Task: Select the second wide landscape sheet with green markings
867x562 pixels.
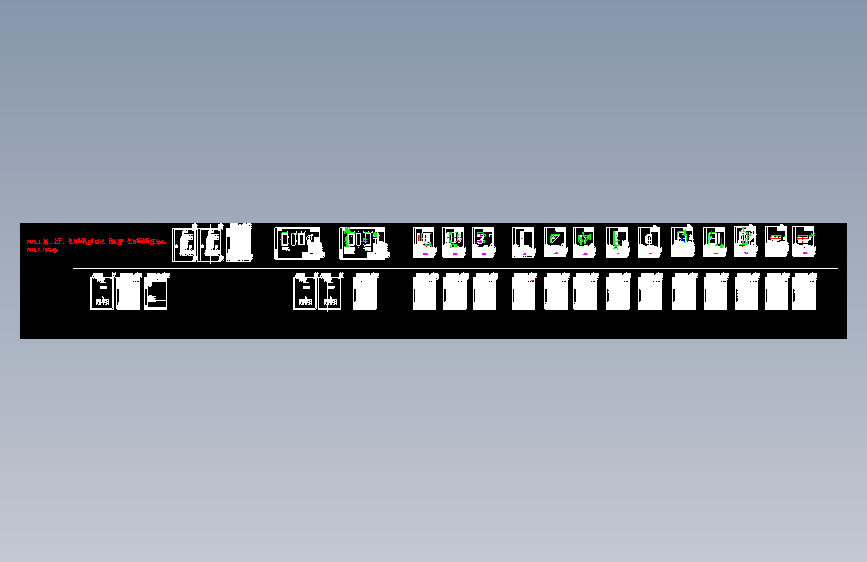Action: point(364,243)
